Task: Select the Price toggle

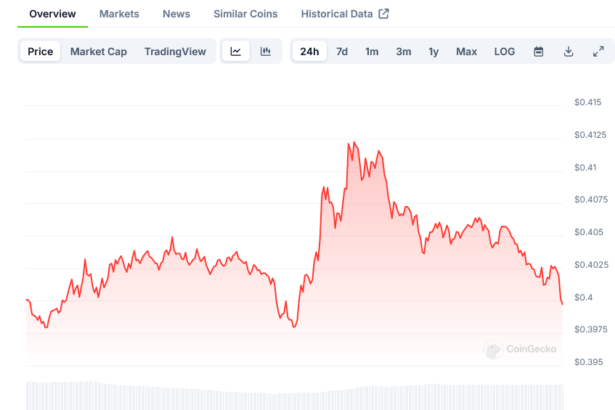Action: [41, 51]
